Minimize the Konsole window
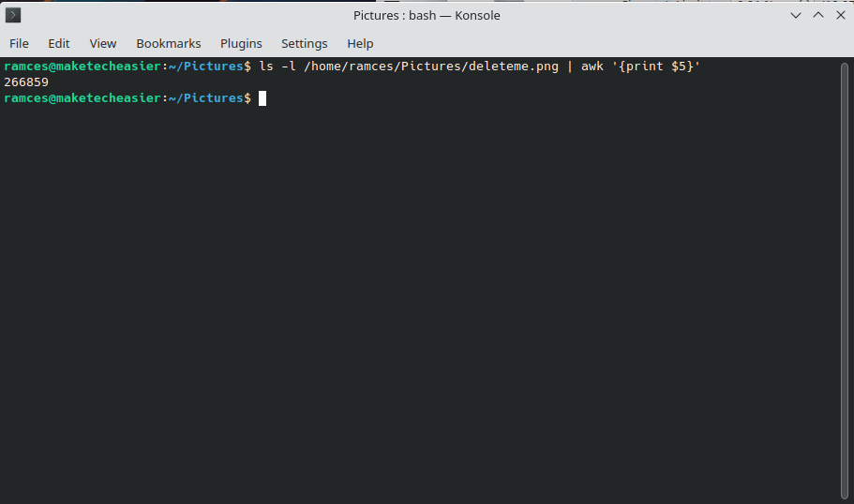 click(796, 15)
